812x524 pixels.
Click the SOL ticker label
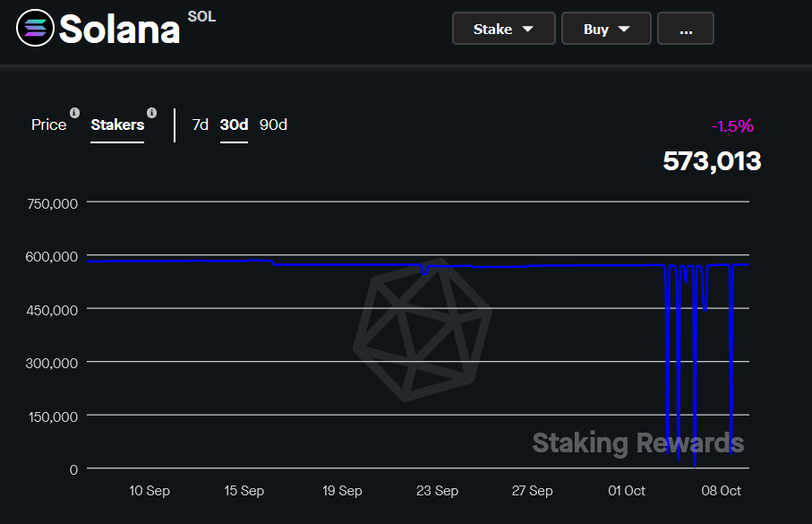click(x=201, y=17)
